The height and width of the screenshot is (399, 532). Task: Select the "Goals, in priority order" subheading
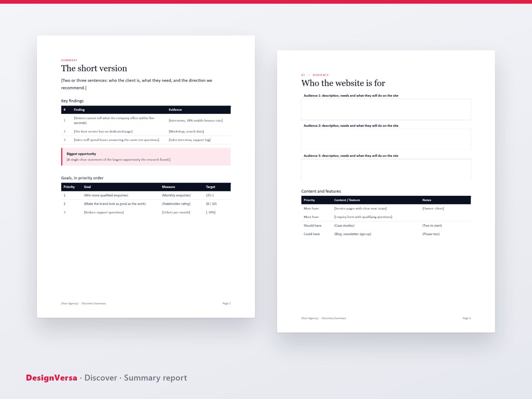[x=82, y=178]
